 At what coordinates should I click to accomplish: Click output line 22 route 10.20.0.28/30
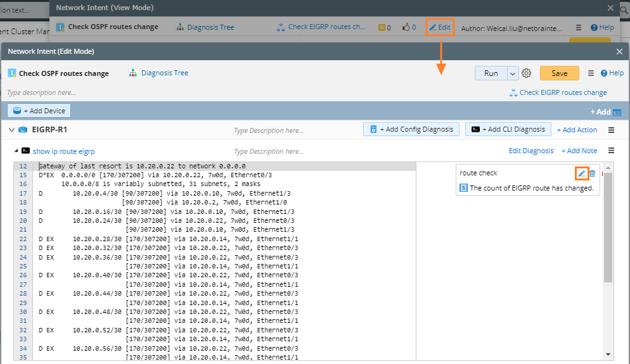click(169, 239)
